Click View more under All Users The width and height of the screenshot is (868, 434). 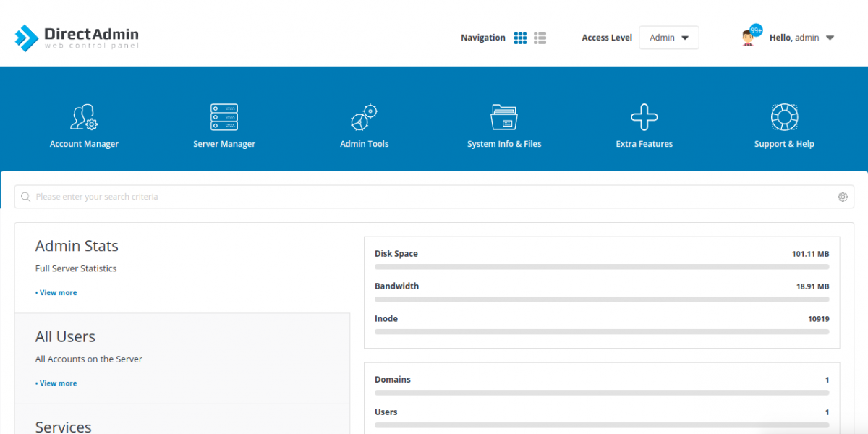point(56,383)
